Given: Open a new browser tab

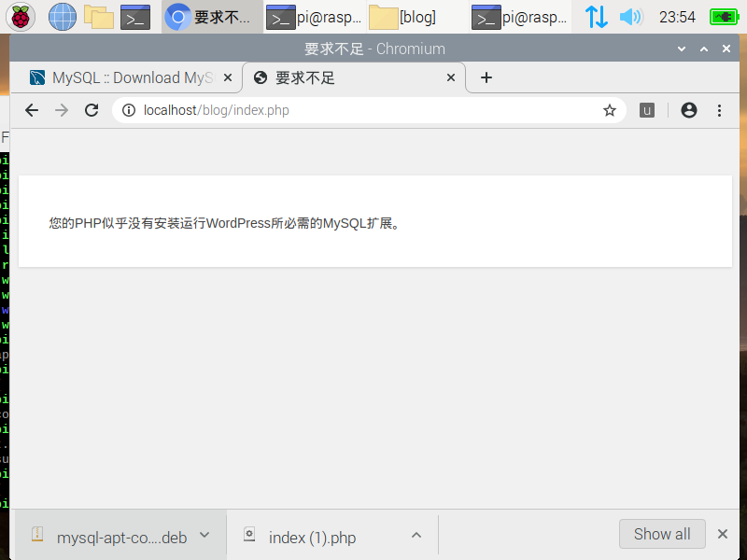Looking at the screenshot, I should pyautogui.click(x=486, y=77).
